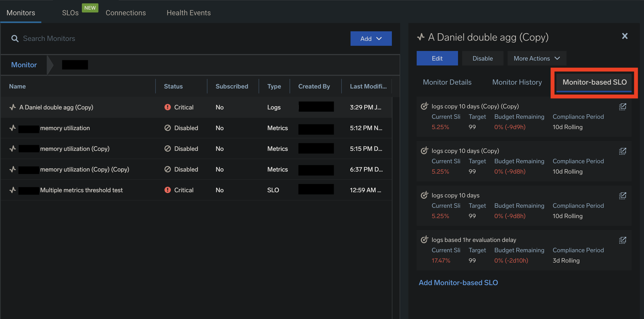This screenshot has width=644, height=319.
Task: Click the Critical status icon on 'A Daniel double agg (Copy)' row
Action: pos(167,107)
